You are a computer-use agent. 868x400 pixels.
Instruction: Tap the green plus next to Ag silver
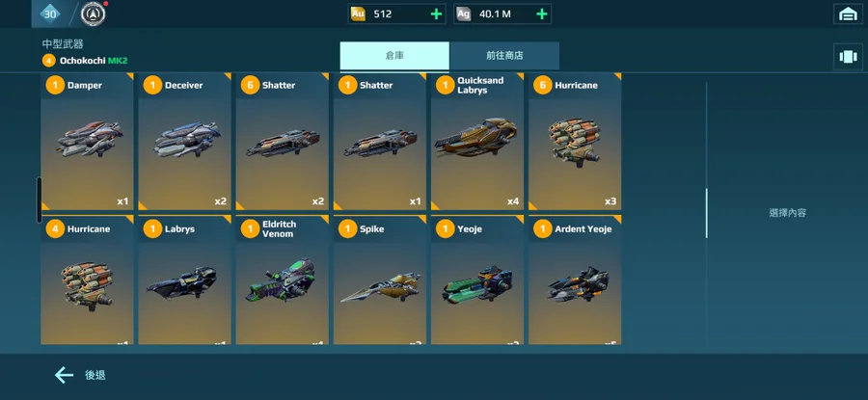(542, 14)
